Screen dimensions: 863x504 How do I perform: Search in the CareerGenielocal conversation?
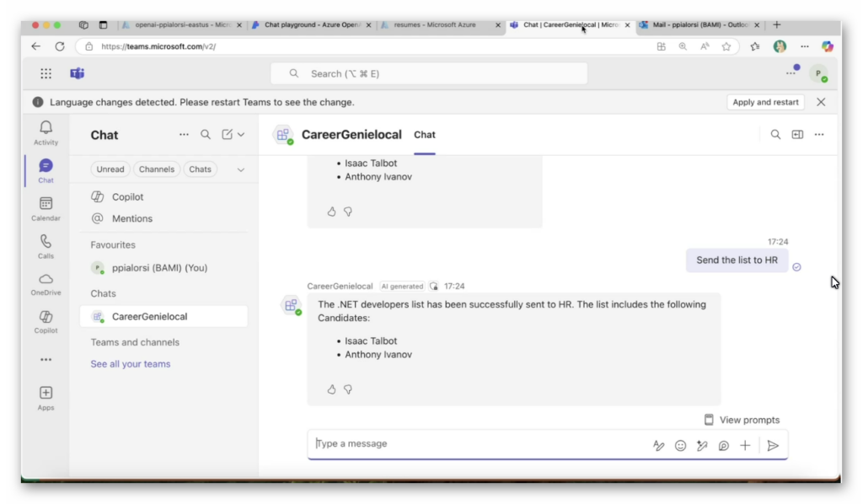(x=775, y=134)
